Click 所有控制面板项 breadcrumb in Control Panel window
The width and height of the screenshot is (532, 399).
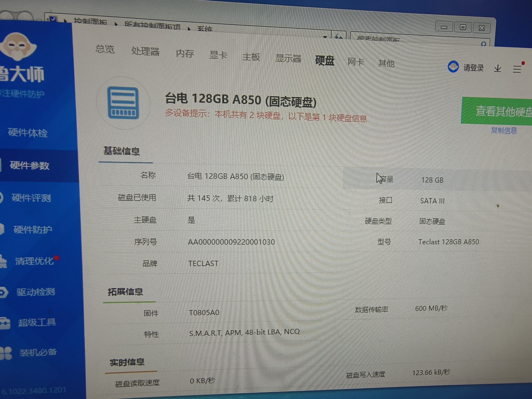pos(152,26)
